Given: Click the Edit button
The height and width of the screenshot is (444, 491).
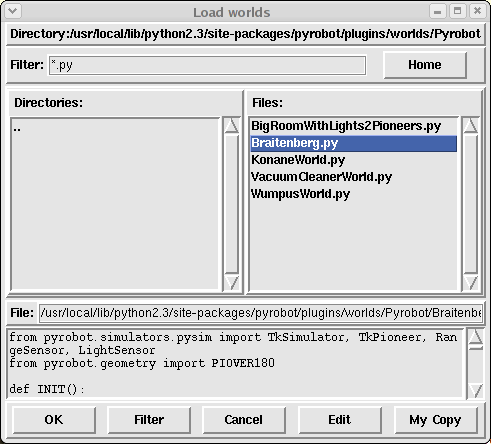Looking at the screenshot, I should (x=340, y=419).
